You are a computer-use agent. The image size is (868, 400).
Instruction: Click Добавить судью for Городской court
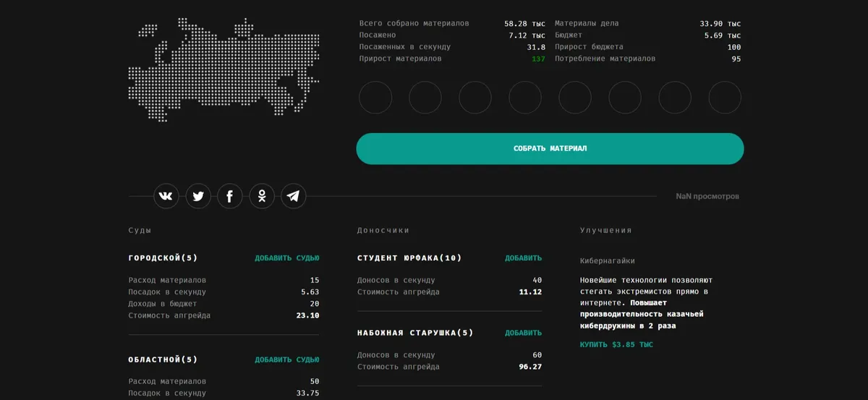click(x=286, y=258)
